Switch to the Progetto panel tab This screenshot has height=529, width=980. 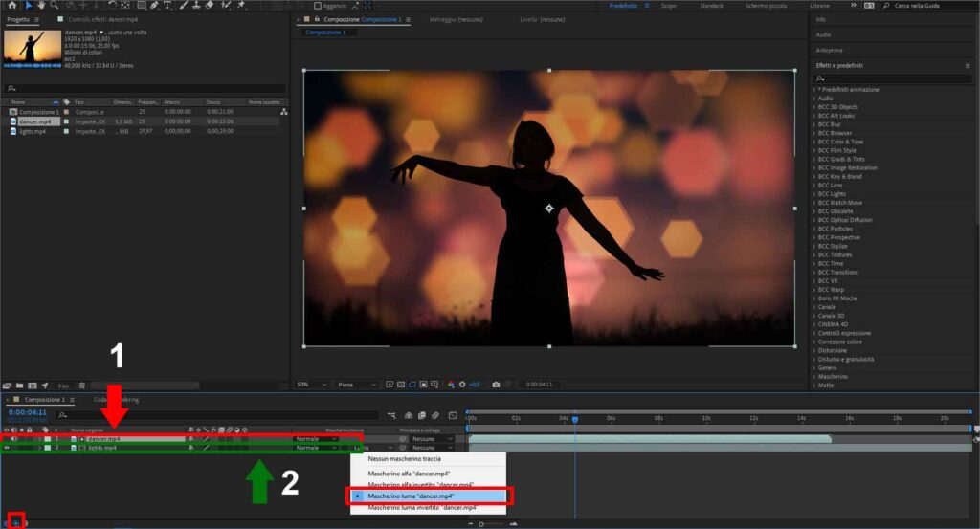click(18, 20)
